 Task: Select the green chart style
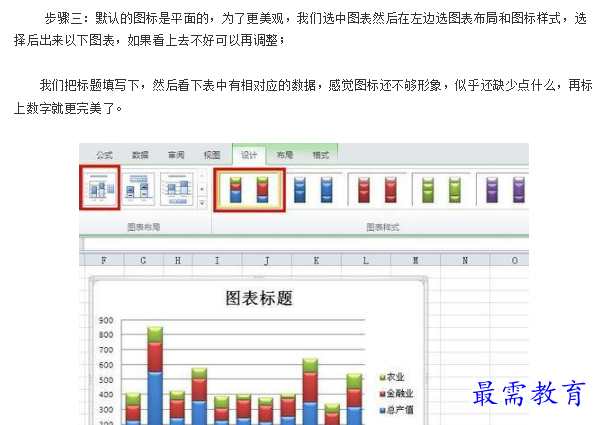point(441,189)
